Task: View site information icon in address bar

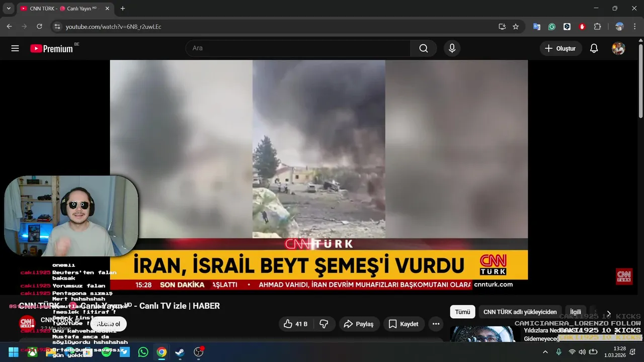Action: pyautogui.click(x=57, y=27)
